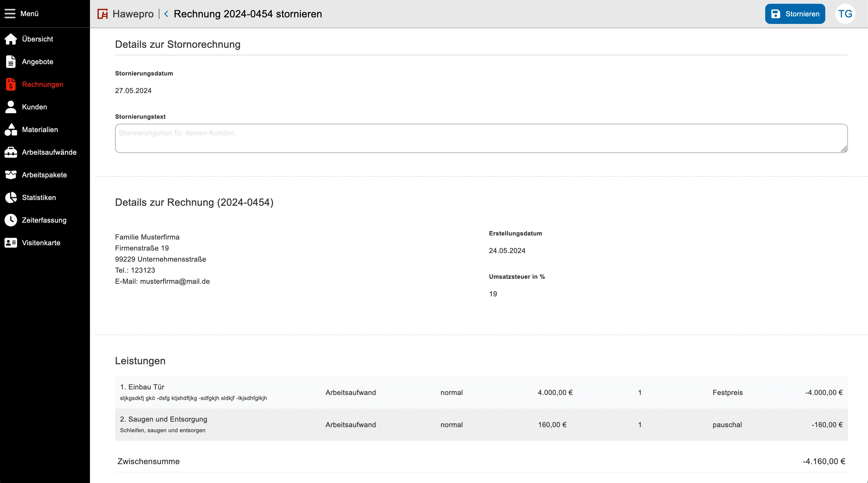
Task: Click the pauschal cell
Action: (727, 425)
